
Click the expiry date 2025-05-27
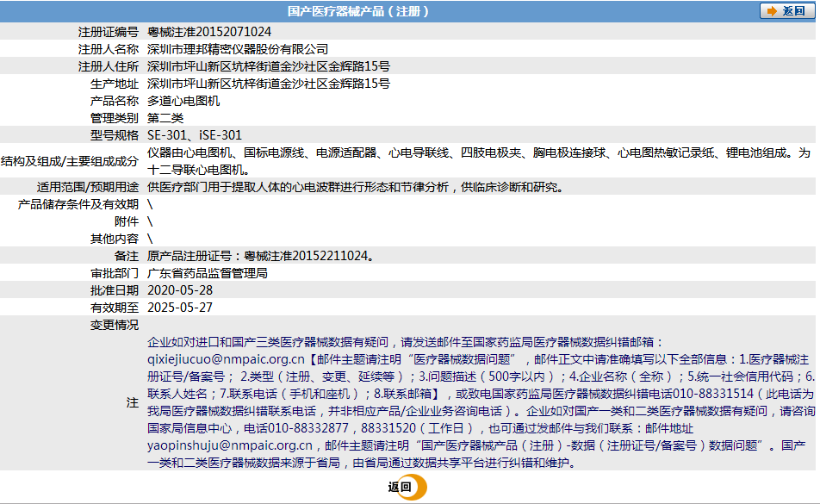coord(180,308)
